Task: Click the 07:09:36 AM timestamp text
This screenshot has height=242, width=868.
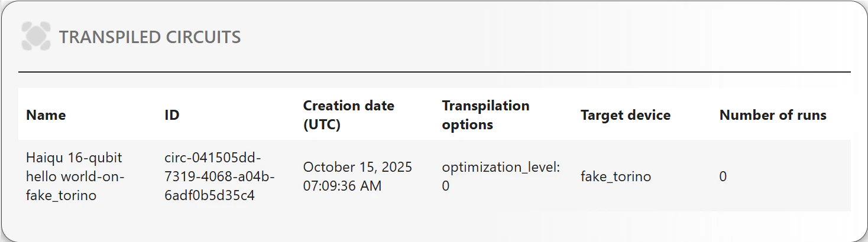Action: [342, 186]
